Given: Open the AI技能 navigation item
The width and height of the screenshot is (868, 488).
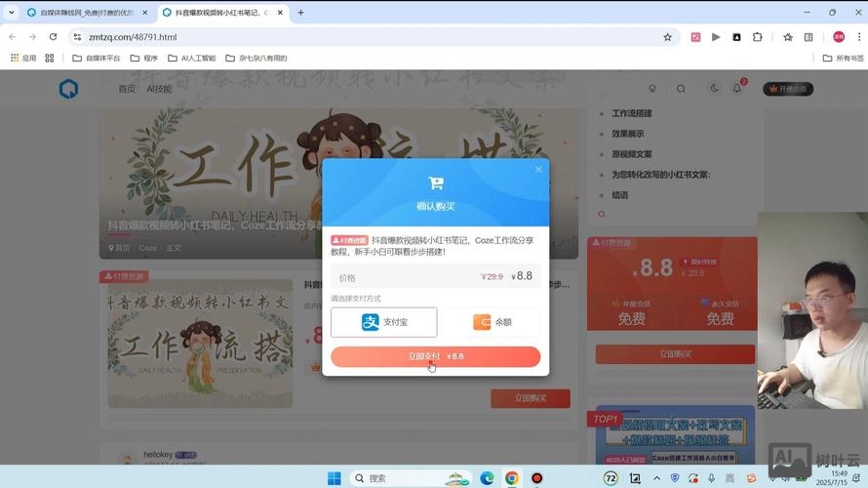Looking at the screenshot, I should click(159, 89).
